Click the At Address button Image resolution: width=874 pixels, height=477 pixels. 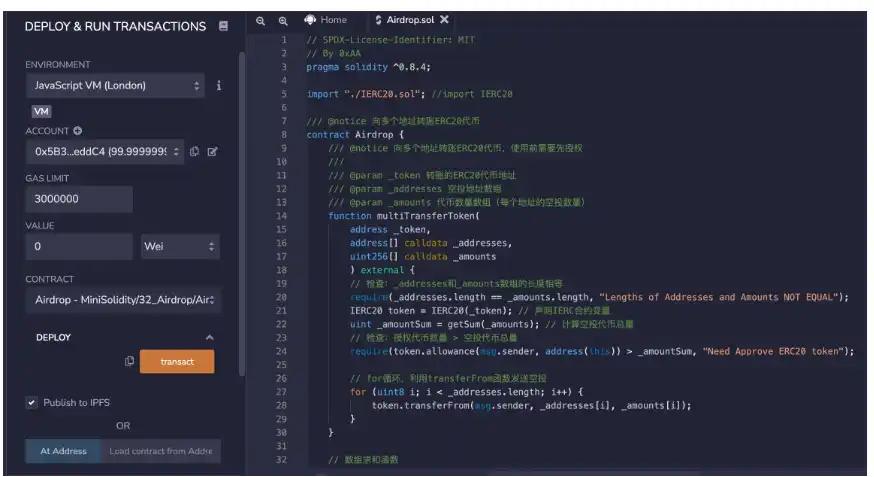(x=63, y=451)
